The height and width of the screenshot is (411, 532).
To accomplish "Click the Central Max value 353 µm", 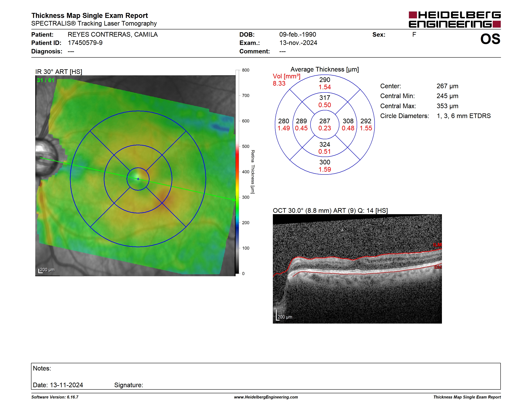I will [x=447, y=106].
